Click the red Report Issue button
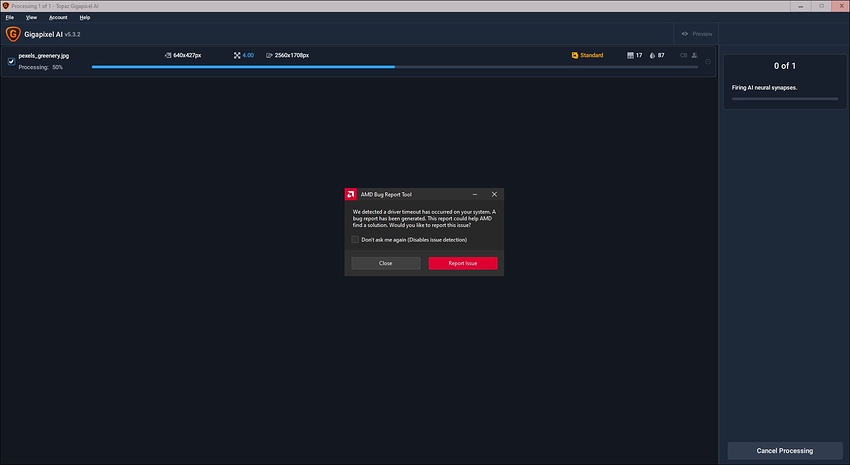The height and width of the screenshot is (465, 850). point(463,263)
